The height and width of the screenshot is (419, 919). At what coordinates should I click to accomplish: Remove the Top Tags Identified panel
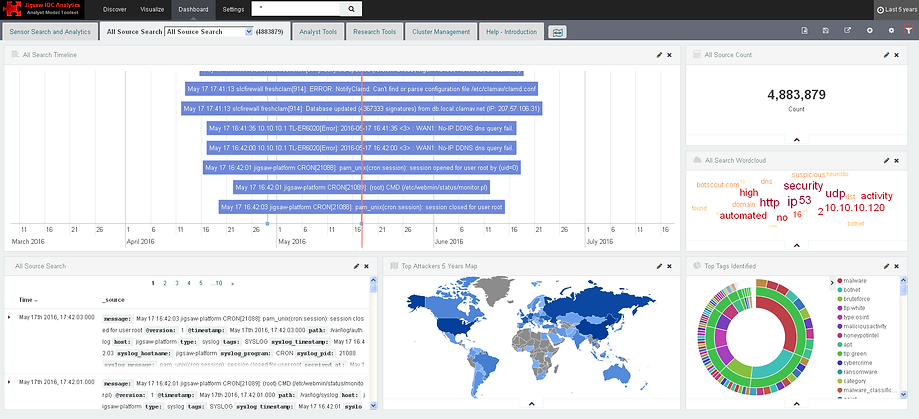[896, 266]
